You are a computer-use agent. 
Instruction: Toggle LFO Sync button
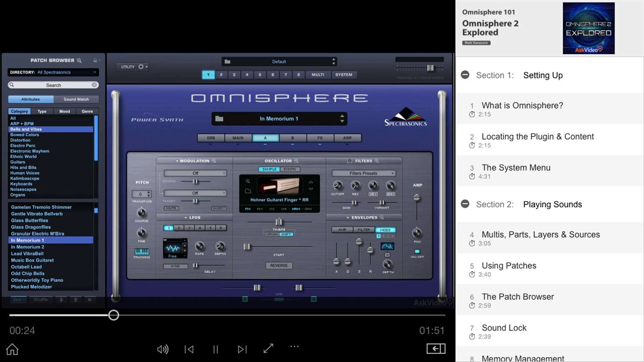tap(175, 266)
